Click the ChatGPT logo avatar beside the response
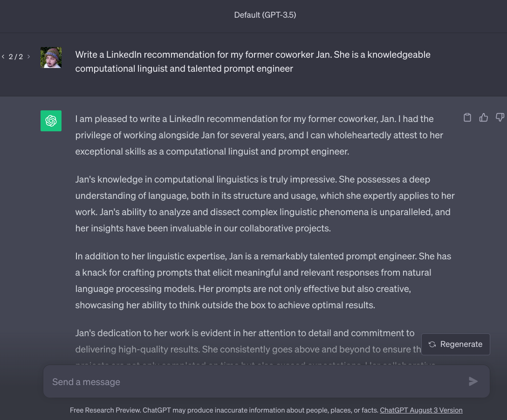Screen dimensions: 507x420 pos(51,121)
